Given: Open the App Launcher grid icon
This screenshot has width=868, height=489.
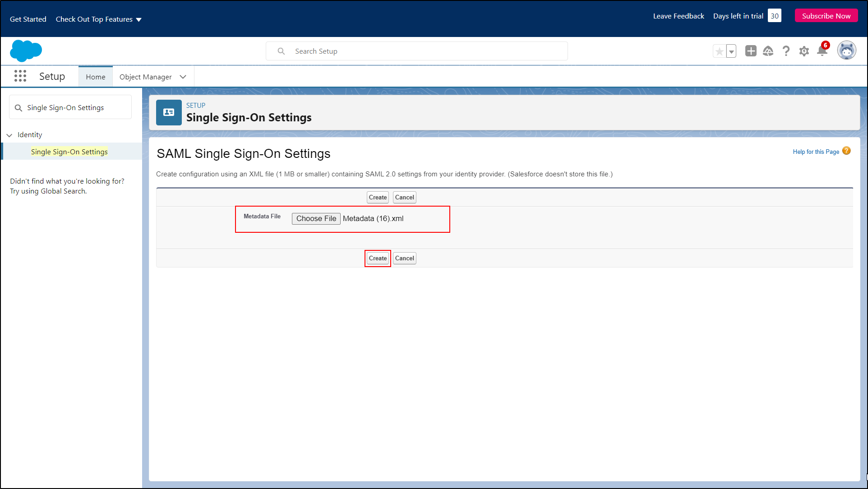Looking at the screenshot, I should 20,76.
